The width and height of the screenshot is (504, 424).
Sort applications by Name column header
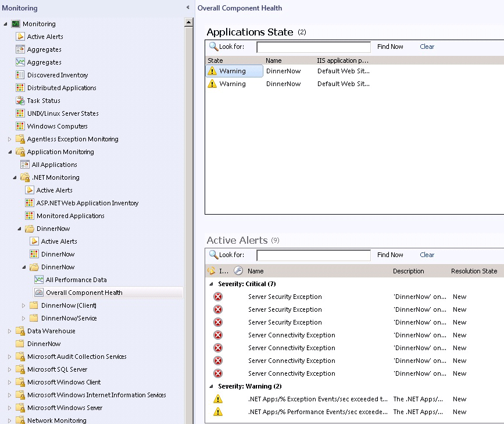[x=274, y=60]
